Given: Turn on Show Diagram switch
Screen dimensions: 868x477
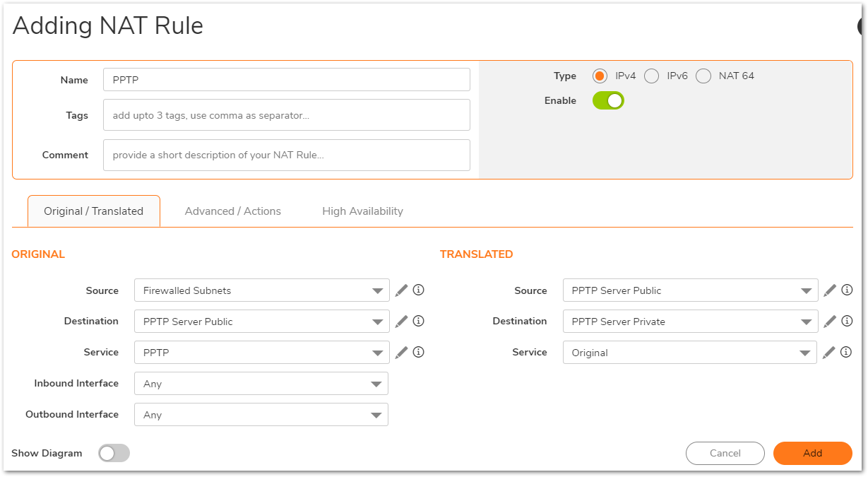Looking at the screenshot, I should (x=114, y=453).
